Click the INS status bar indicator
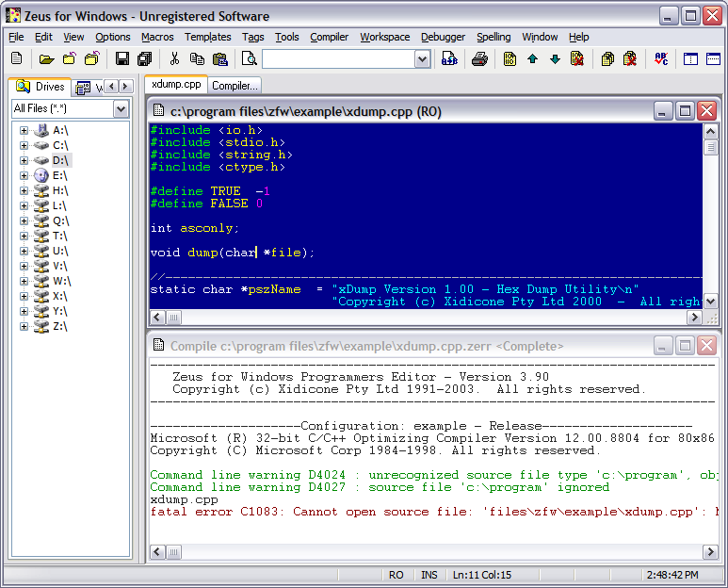This screenshot has width=728, height=588. (429, 575)
